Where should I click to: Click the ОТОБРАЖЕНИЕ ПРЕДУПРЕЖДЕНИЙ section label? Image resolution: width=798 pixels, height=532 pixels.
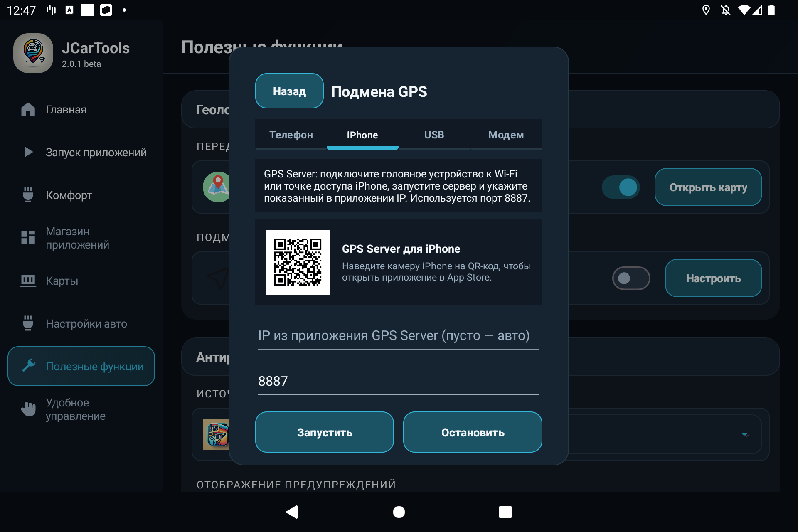[296, 485]
